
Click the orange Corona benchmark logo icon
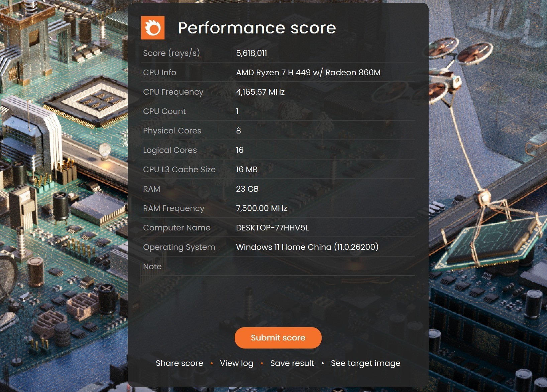[x=153, y=28]
